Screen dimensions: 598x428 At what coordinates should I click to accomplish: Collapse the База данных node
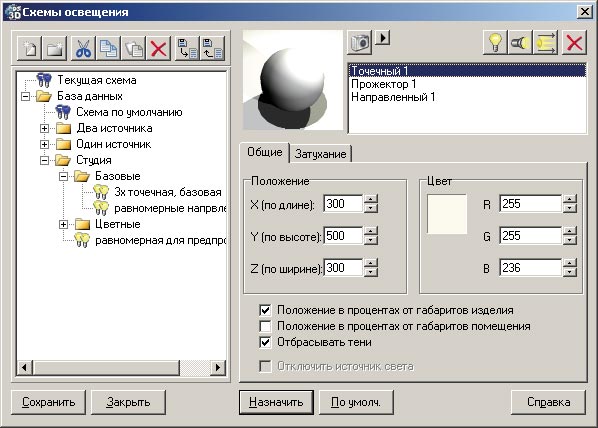click(x=25, y=96)
